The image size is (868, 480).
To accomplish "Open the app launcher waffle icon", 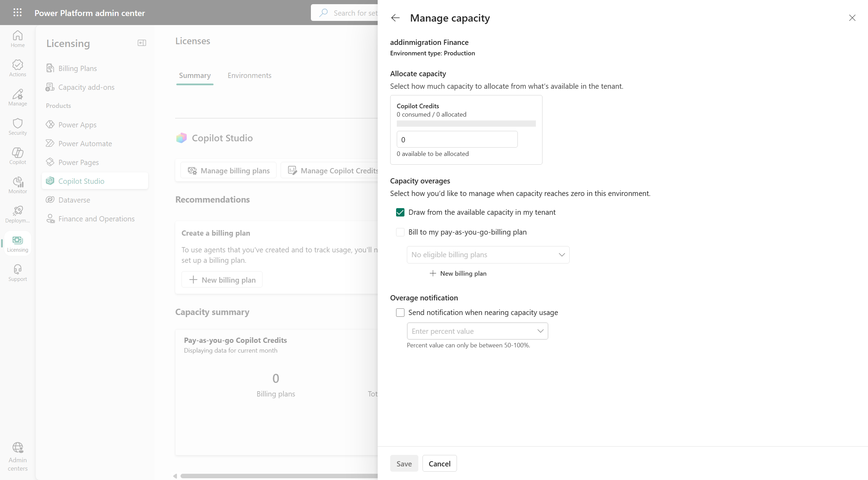I will click(17, 13).
